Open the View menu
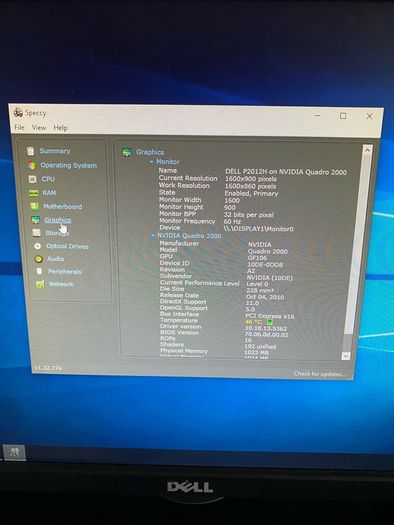 coord(39,128)
